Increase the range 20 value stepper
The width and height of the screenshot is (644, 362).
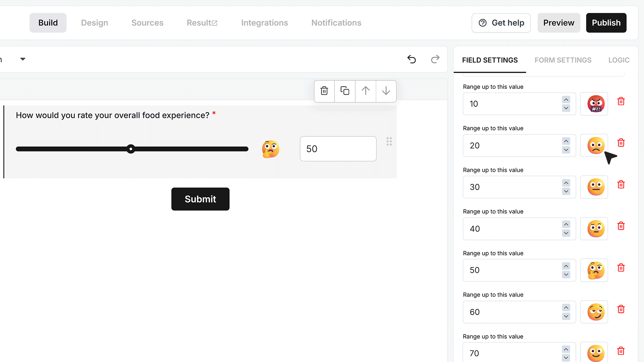pos(566,141)
